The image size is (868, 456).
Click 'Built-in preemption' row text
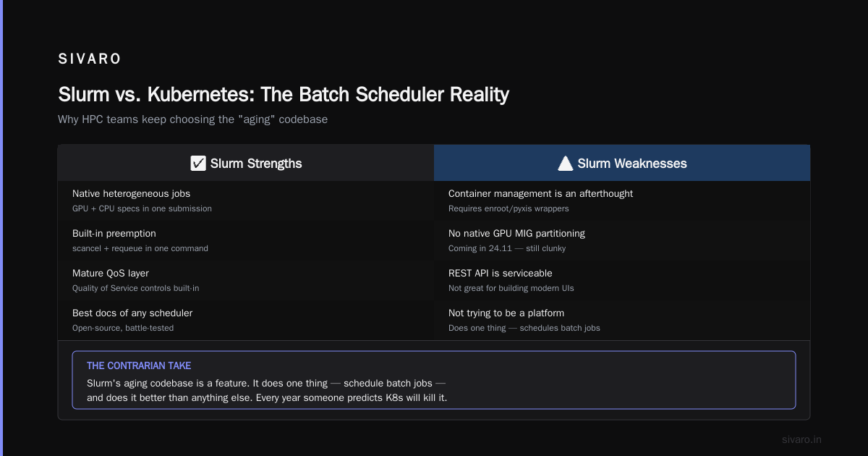114,233
